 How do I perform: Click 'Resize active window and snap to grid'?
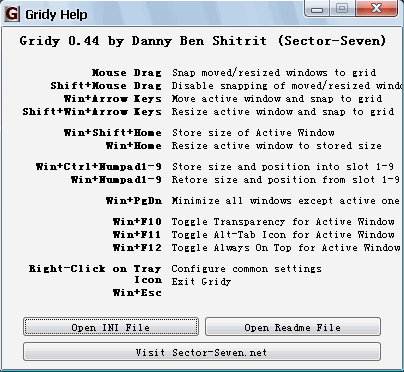point(283,112)
